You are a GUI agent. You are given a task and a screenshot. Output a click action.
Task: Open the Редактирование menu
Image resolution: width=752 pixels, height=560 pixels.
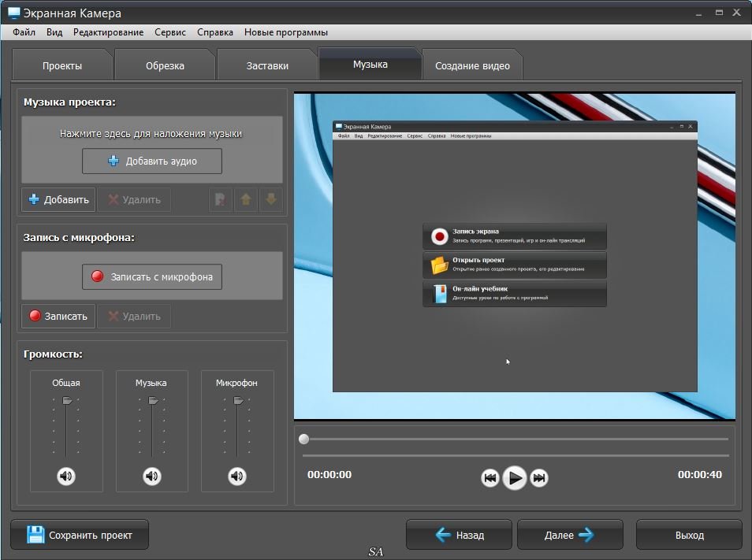point(108,32)
